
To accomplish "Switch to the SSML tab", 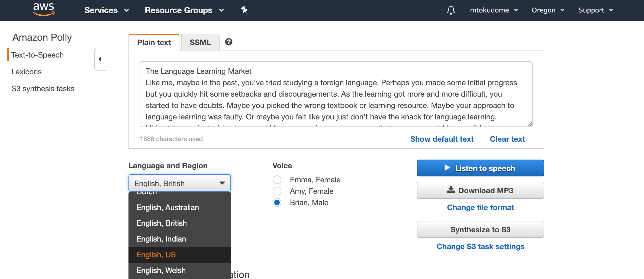I will 200,42.
